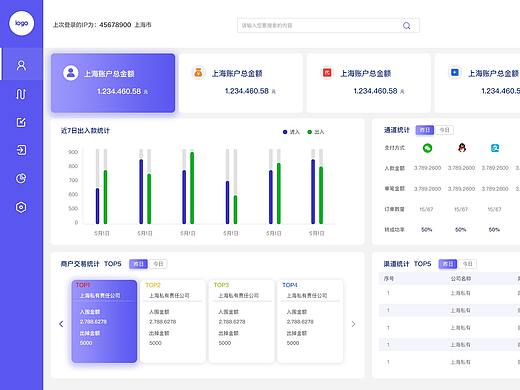The width and height of the screenshot is (520, 390).
Task: Select highlighted tab in merchant TOP5 panel
Action: [138, 264]
